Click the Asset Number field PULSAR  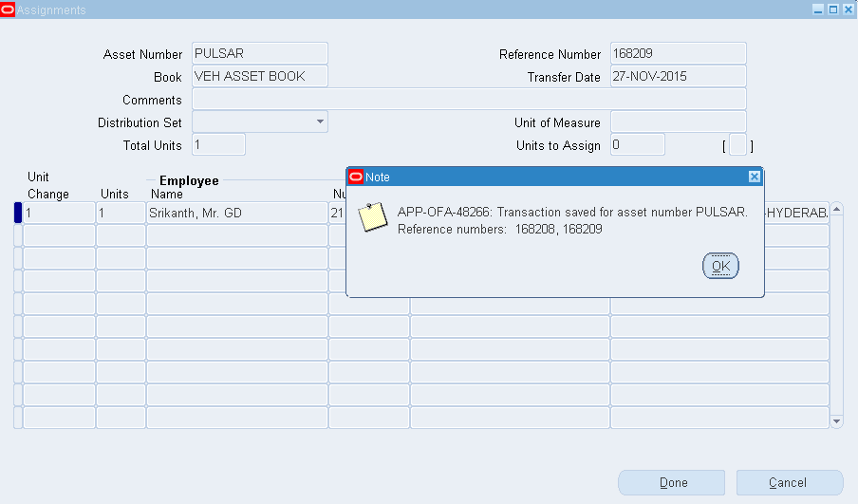pyautogui.click(x=259, y=54)
